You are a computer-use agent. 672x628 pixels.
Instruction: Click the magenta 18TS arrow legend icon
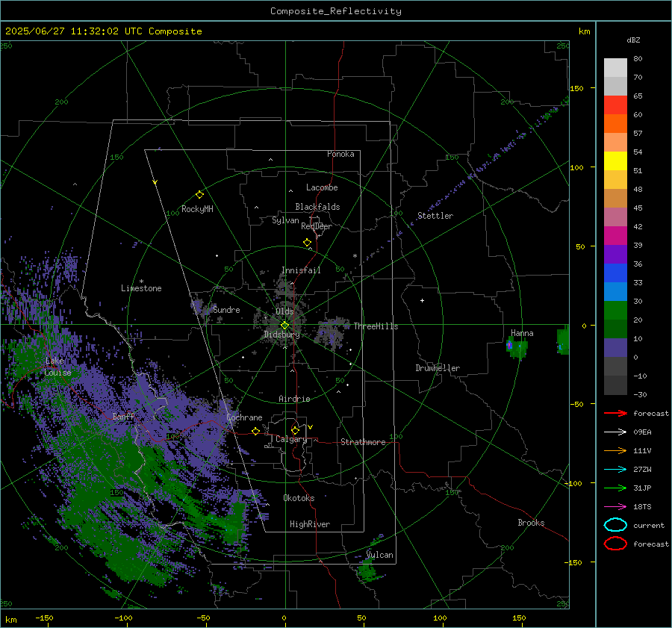click(x=615, y=507)
